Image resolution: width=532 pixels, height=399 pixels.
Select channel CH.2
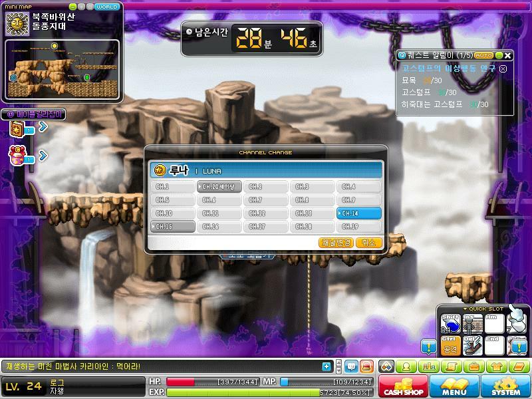pyautogui.click(x=265, y=187)
